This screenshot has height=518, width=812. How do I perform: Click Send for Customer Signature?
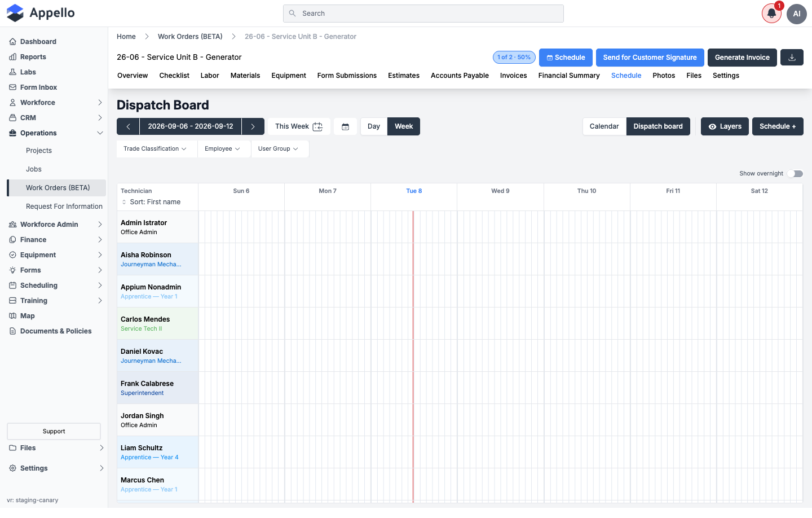650,58
